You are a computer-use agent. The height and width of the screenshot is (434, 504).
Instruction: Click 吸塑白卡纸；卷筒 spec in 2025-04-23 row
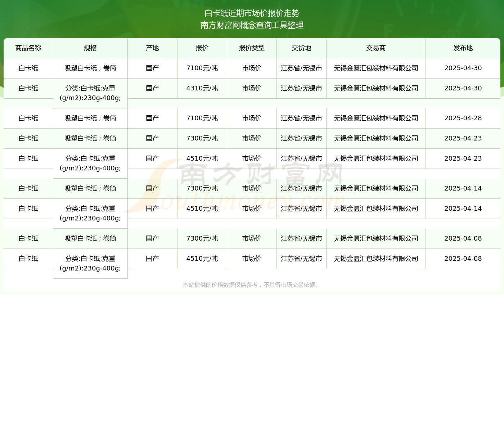coord(90,138)
